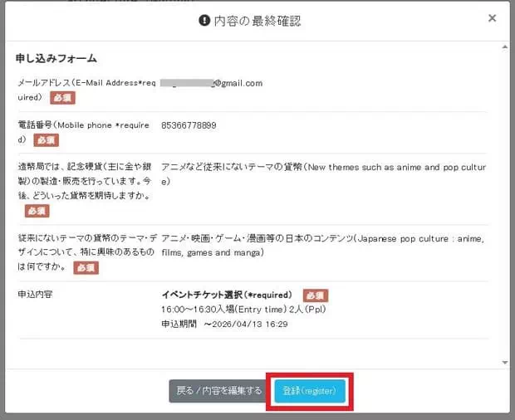The image size is (515, 420).
Task: Click 必須 badge beside メールアドレス label
Action: point(62,98)
